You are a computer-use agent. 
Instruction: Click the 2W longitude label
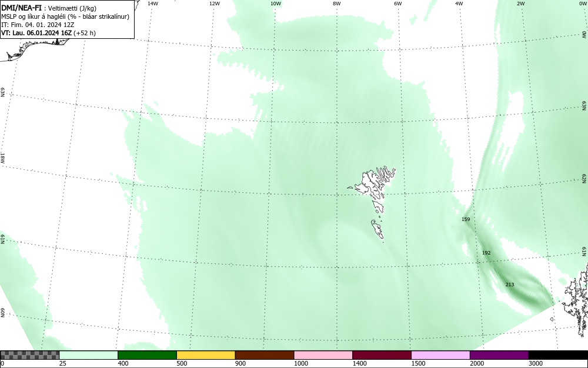coord(520,4)
